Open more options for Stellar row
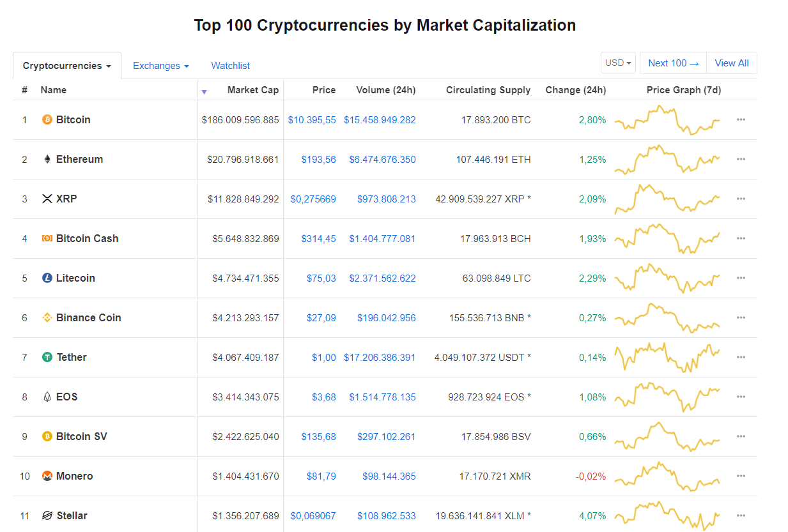This screenshot has height=532, width=788. [x=741, y=515]
